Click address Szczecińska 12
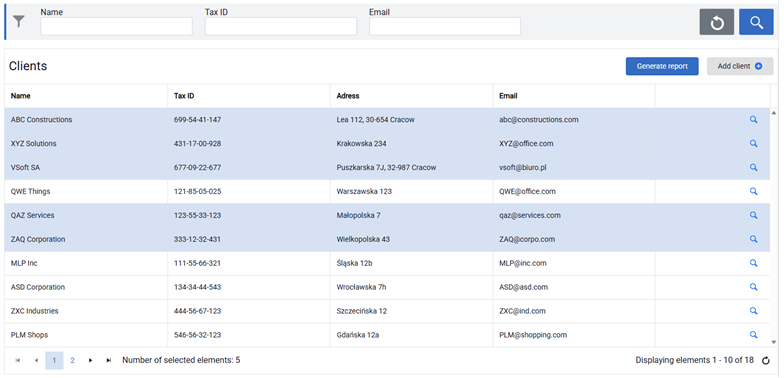The width and height of the screenshot is (784, 378). tap(362, 311)
